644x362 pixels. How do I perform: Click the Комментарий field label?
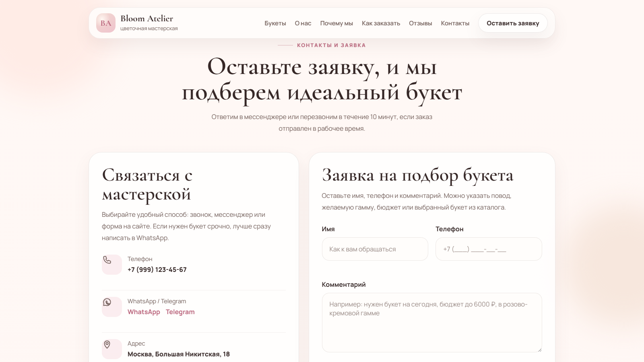coord(344,284)
